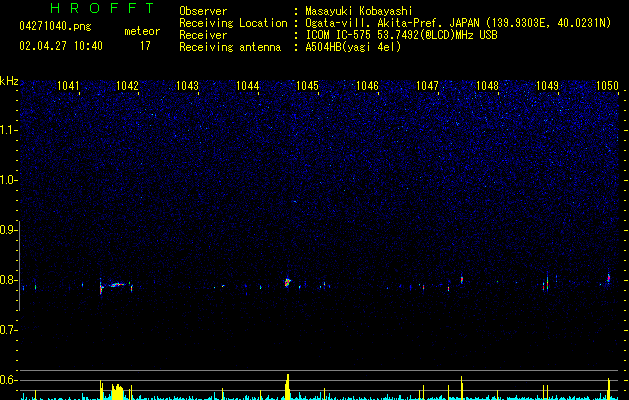Click the kHz axis unit label
The height and width of the screenshot is (400, 629).
pos(9,81)
